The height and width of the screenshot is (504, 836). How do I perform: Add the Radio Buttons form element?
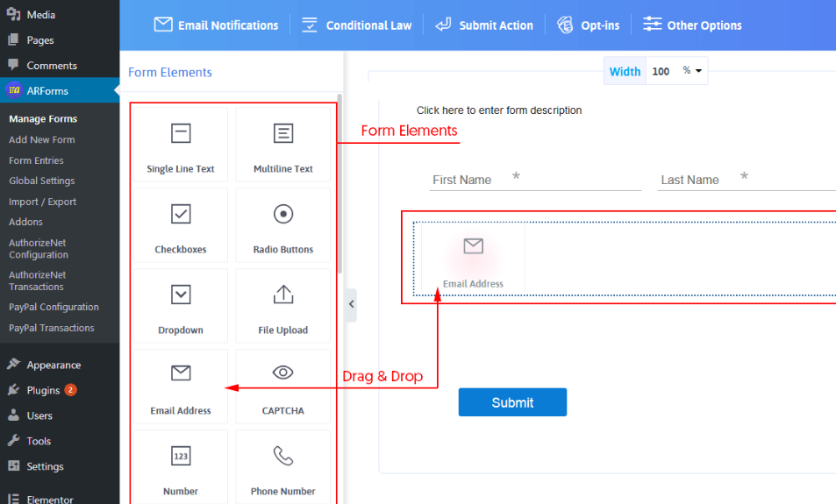point(283,225)
